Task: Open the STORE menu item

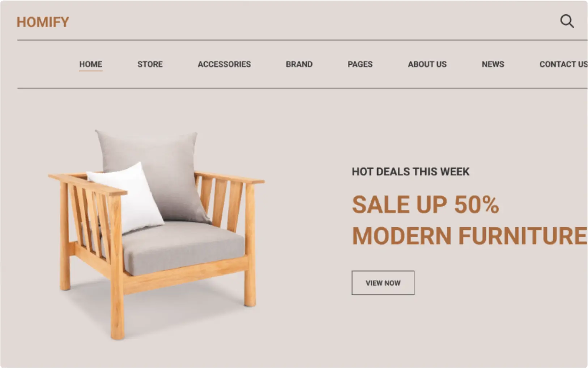Action: point(150,64)
